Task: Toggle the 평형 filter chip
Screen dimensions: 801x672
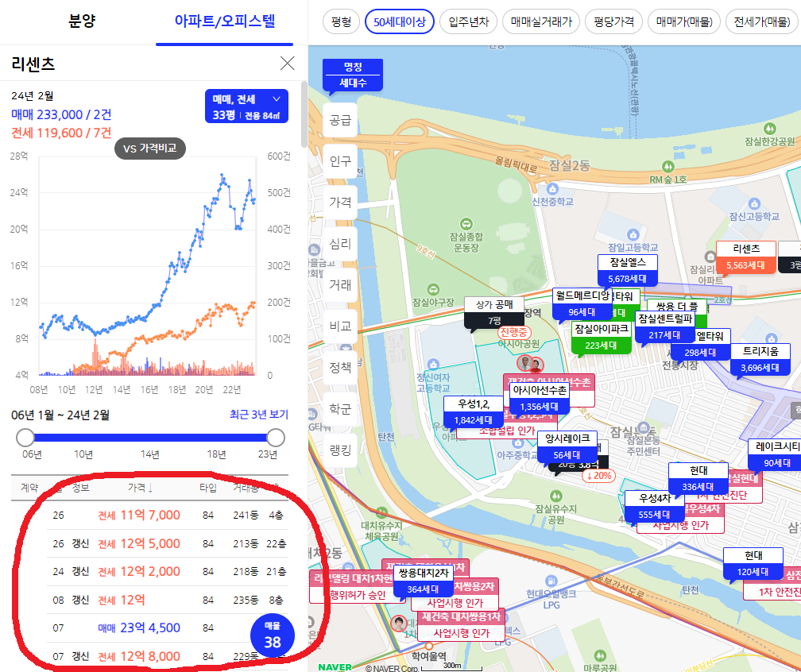Action: pyautogui.click(x=341, y=22)
